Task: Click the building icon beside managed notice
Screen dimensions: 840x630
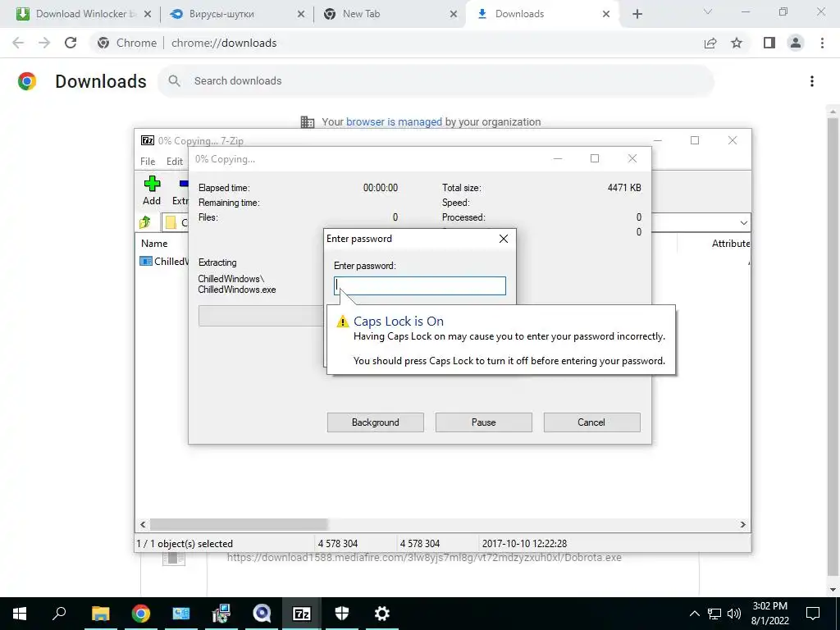Action: pyautogui.click(x=308, y=122)
